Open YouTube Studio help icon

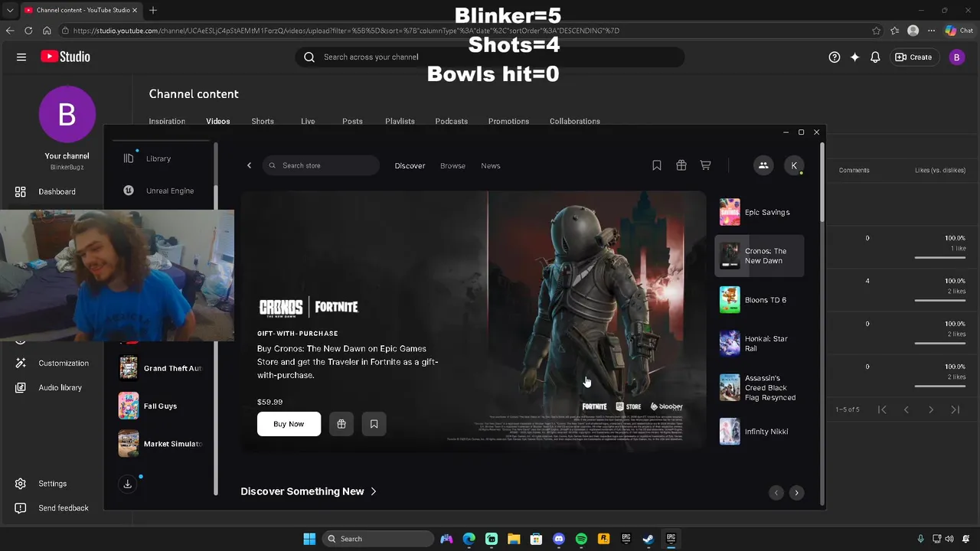tap(835, 57)
